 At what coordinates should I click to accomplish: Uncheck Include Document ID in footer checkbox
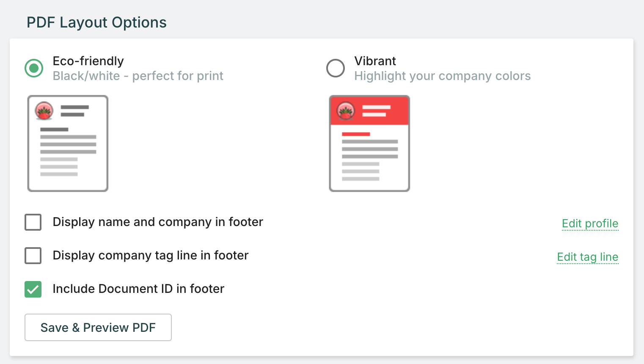point(33,289)
